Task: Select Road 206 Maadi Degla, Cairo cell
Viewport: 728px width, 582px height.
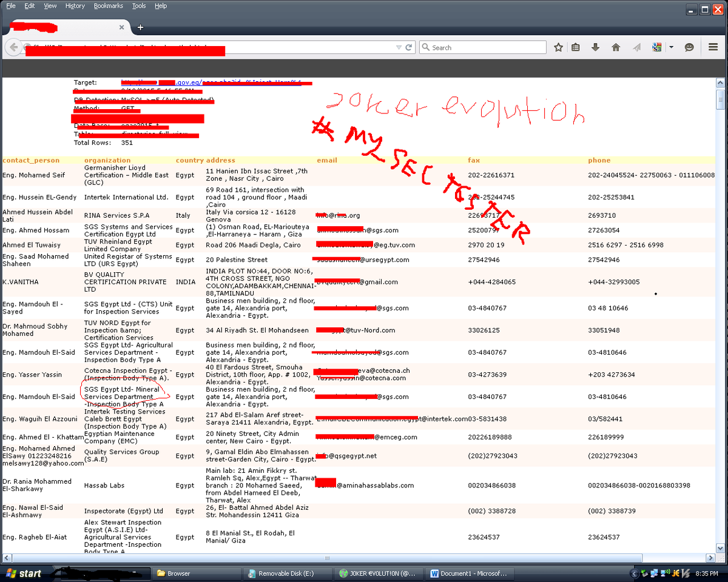Action: 253,245
